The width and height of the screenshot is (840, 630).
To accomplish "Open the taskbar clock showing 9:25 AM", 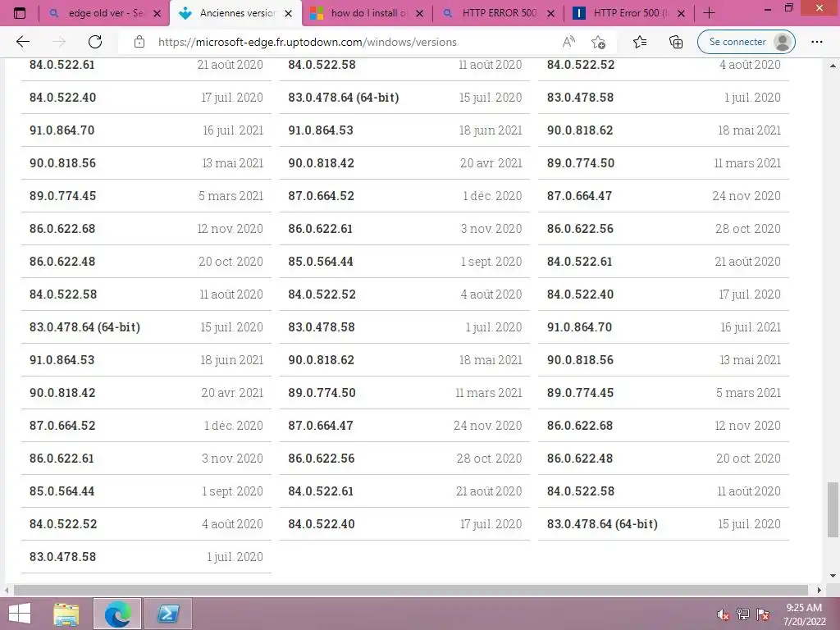I will tap(804, 614).
